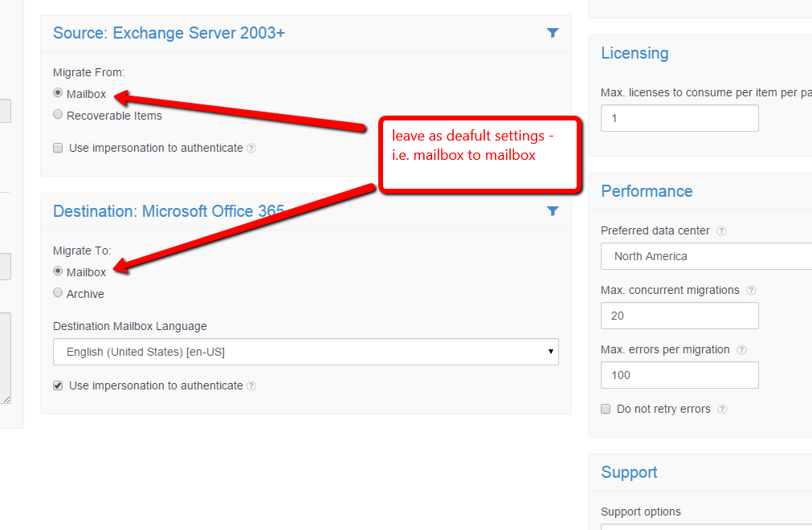812x530 pixels.
Task: Click the Support options label
Action: pyautogui.click(x=641, y=512)
